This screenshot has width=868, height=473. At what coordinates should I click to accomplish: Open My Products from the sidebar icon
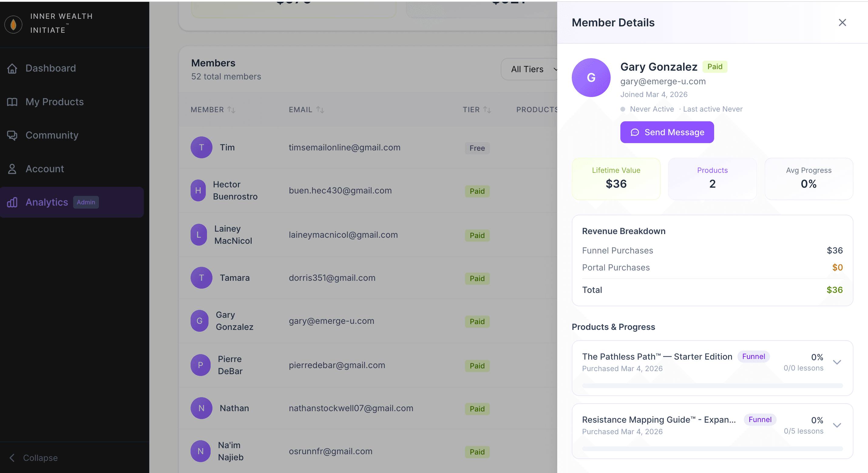[x=12, y=102]
